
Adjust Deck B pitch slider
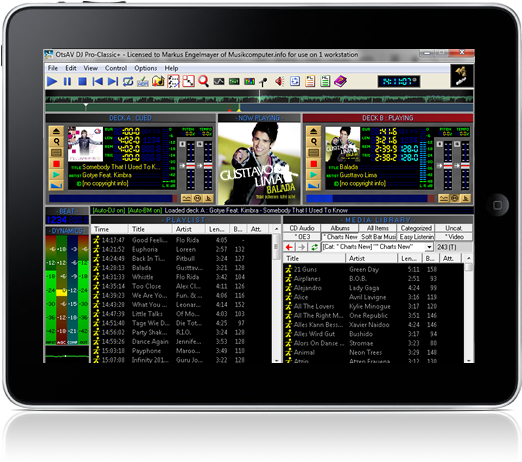pos(448,166)
